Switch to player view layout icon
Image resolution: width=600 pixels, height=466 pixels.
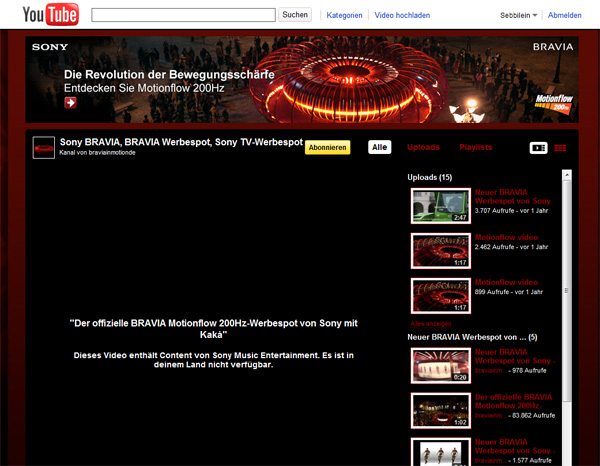(x=538, y=148)
